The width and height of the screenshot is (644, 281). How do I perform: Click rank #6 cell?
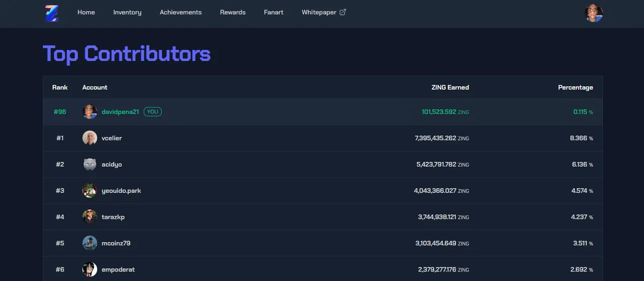(60, 269)
